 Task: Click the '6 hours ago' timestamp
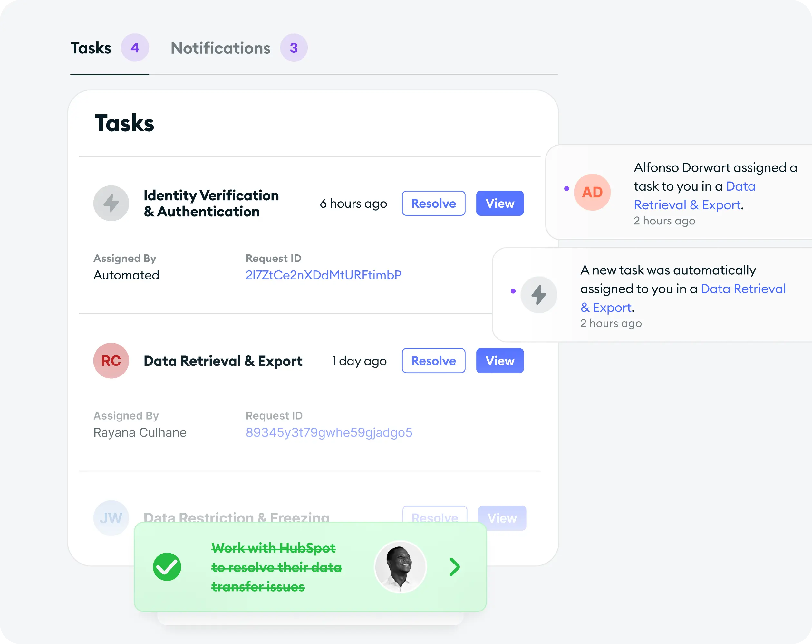353,204
